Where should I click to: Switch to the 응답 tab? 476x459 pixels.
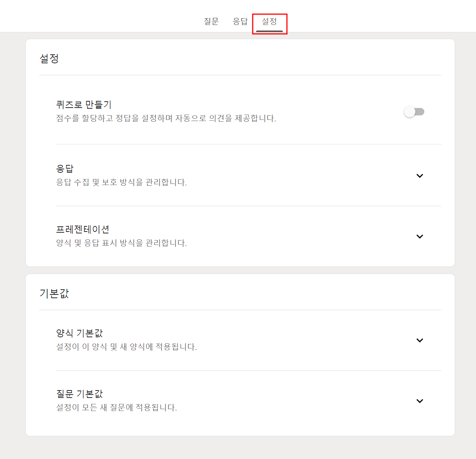coord(240,21)
